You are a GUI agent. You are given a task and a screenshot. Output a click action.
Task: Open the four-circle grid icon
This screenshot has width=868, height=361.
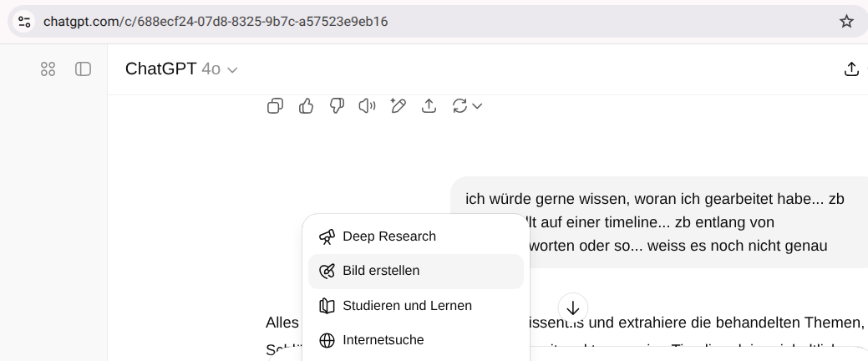[x=48, y=69]
